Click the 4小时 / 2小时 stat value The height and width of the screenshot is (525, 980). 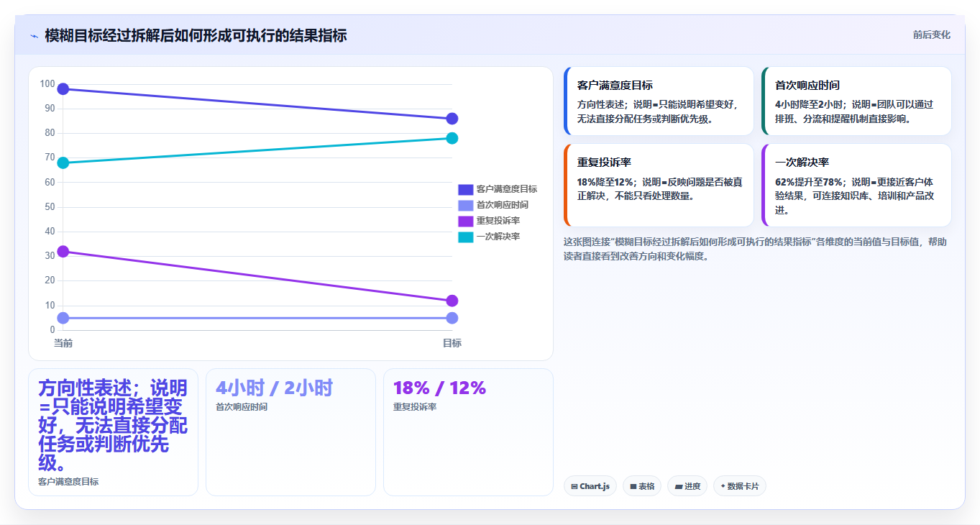(274, 388)
